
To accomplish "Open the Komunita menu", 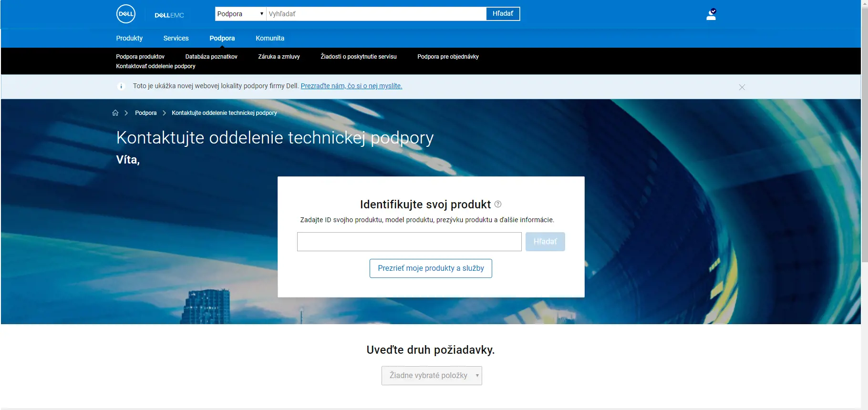I will coord(270,38).
